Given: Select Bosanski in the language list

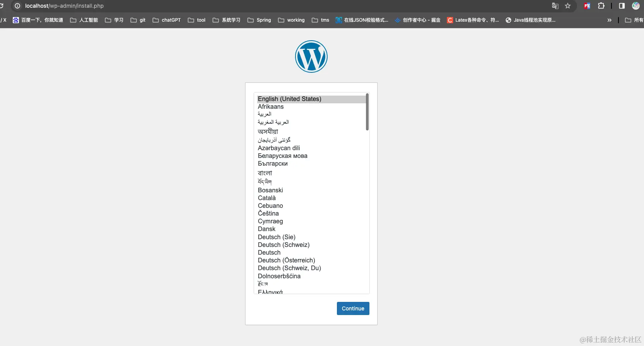Looking at the screenshot, I should [x=311, y=190].
